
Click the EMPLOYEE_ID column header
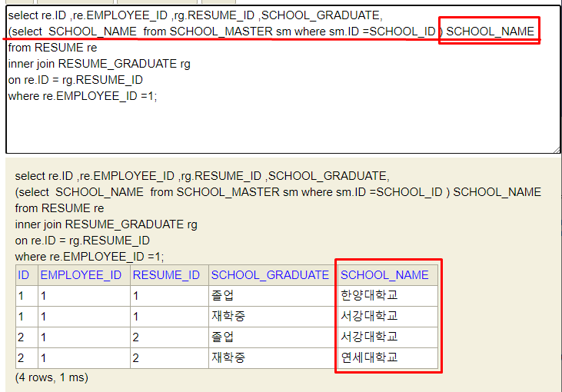[x=81, y=275]
